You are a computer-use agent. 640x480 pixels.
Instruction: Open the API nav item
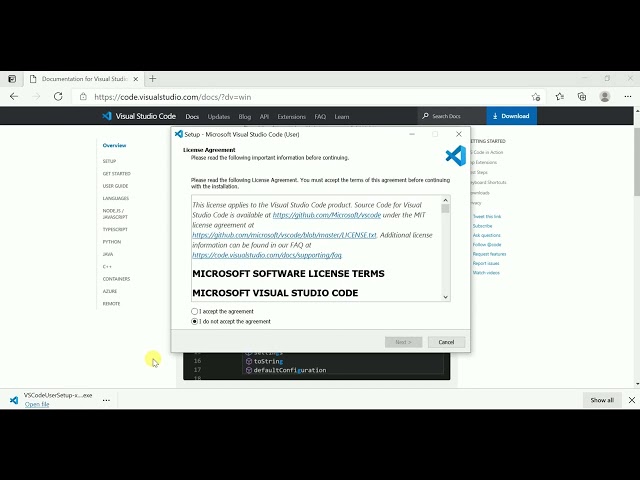click(264, 117)
